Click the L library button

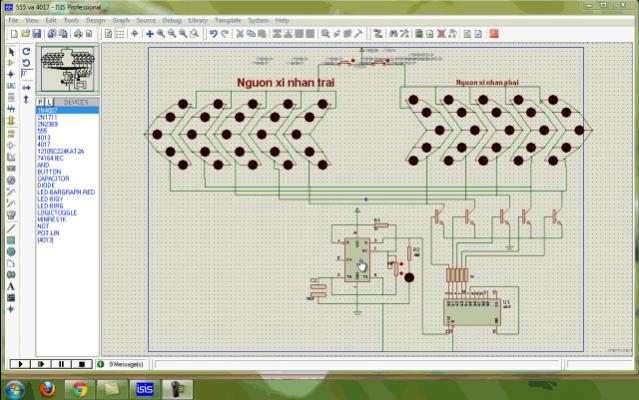50,102
